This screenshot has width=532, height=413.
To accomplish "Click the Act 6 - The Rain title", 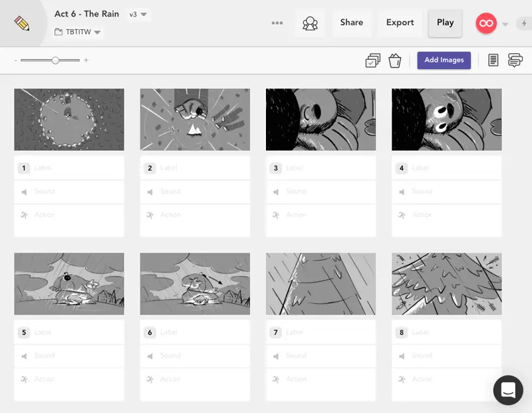I will [86, 14].
